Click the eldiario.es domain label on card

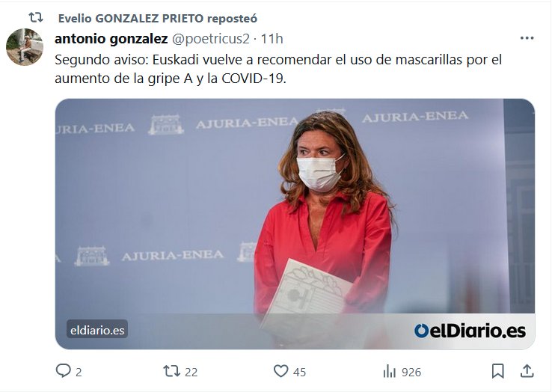pyautogui.click(x=97, y=330)
